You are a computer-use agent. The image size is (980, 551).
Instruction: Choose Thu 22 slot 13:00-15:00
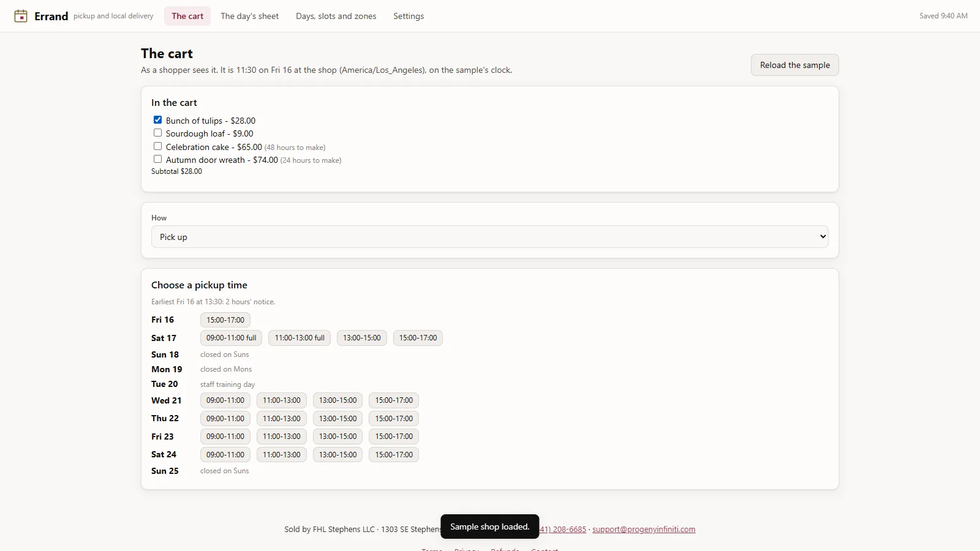click(x=338, y=419)
